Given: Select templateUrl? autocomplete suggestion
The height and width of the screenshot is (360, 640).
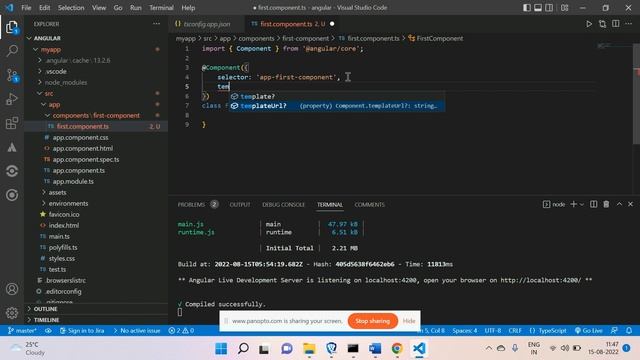Looking at the screenshot, I should click(x=337, y=106).
